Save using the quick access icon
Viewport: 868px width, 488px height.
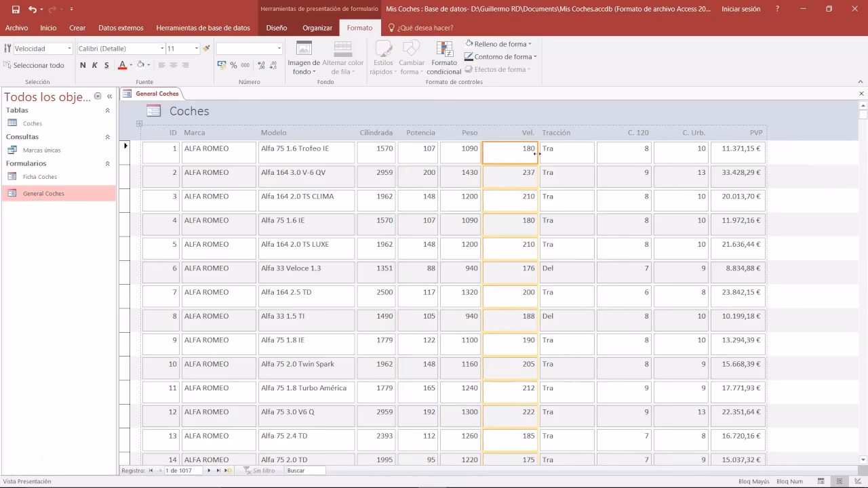16,9
